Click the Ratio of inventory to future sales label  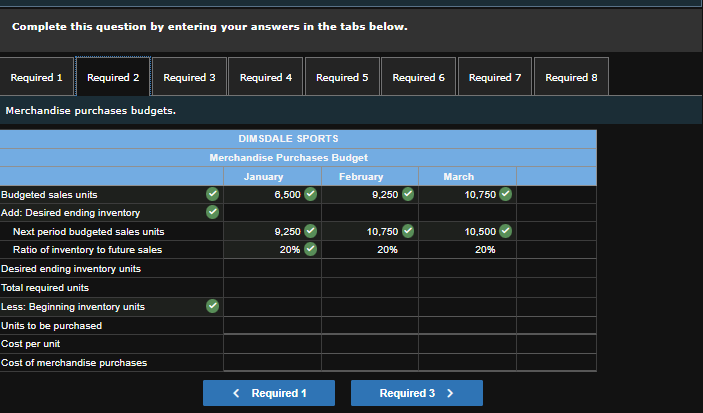pos(87,250)
